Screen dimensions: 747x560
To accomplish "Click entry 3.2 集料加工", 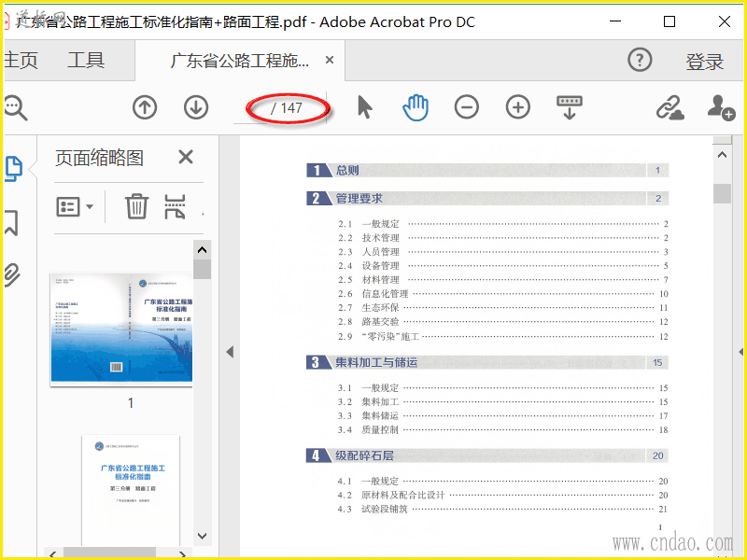I will 503,402.
